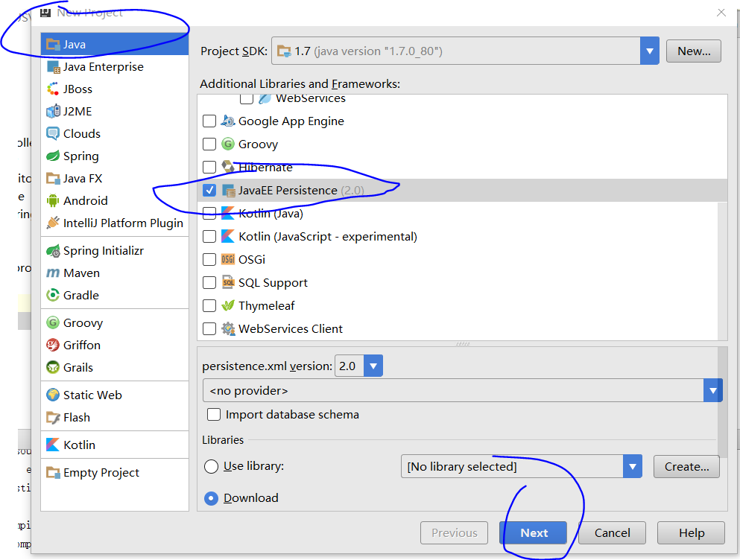Click the Hibernate framework icon

click(228, 167)
